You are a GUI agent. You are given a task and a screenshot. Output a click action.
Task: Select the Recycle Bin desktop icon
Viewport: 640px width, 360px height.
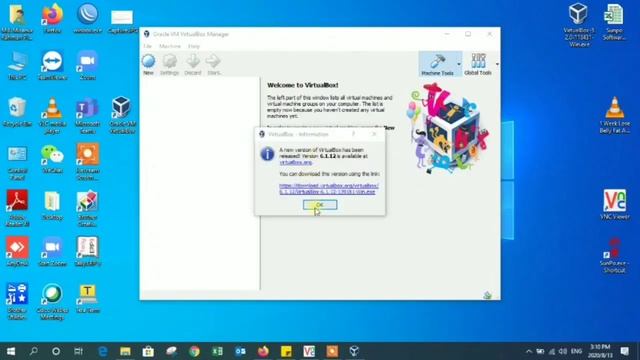pos(17,112)
